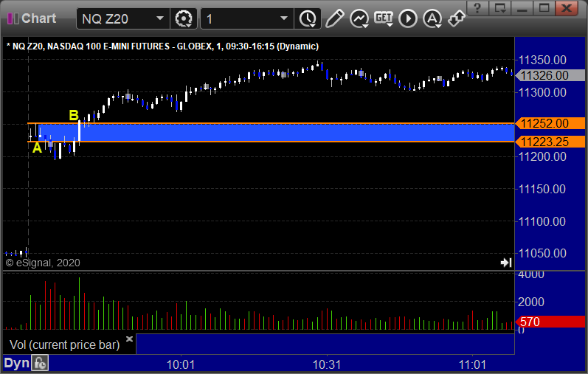Close the chart window
This screenshot has width=588, height=374.
(567, 8)
